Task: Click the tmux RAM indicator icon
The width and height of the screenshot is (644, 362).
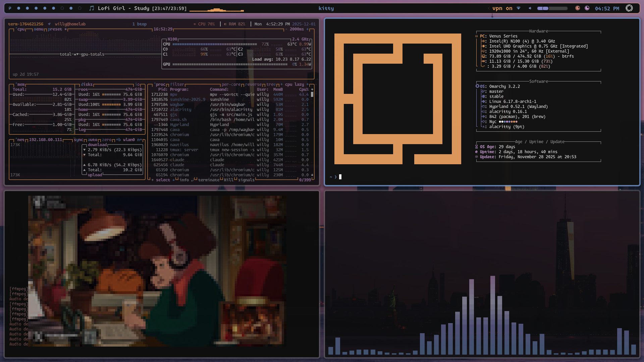Action: (x=225, y=24)
